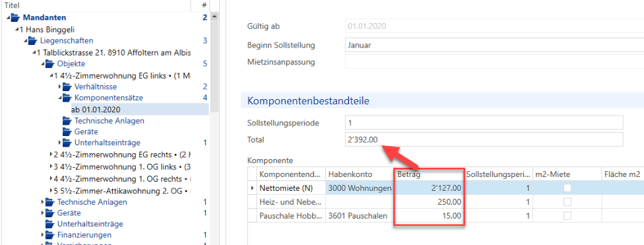Click the Total field showing 2'392.00
This screenshot has width=644, height=245.
coord(484,139)
